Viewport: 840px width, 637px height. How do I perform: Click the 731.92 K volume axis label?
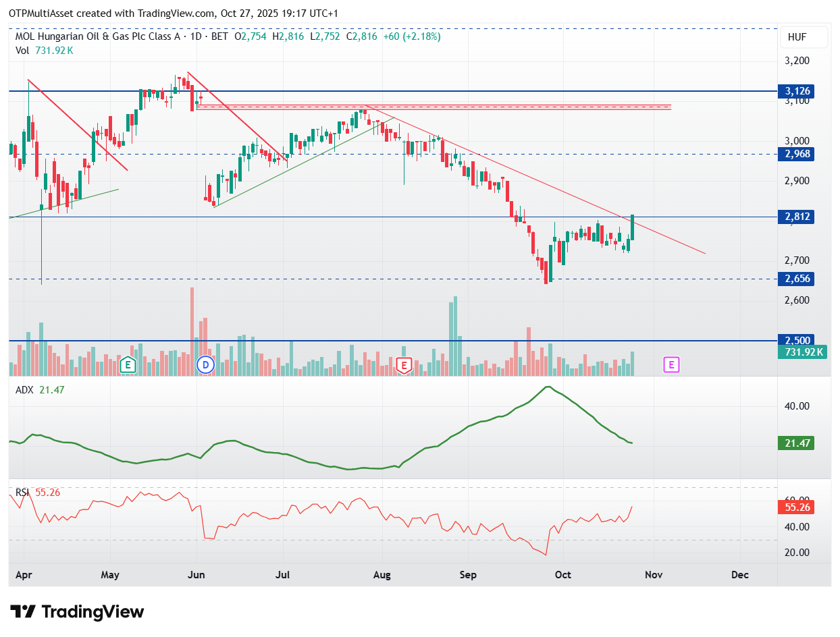(802, 352)
